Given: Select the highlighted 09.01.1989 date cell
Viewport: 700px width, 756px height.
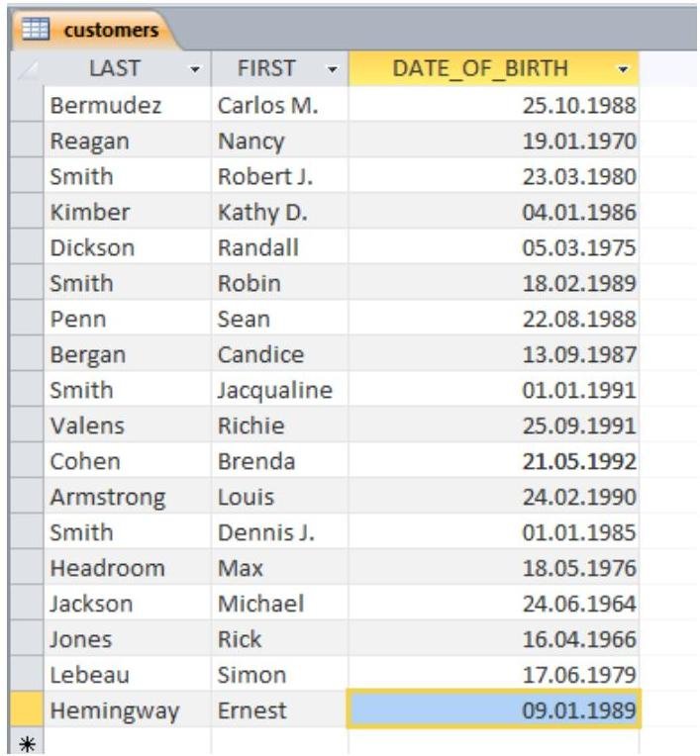Looking at the screenshot, I should coord(494,710).
